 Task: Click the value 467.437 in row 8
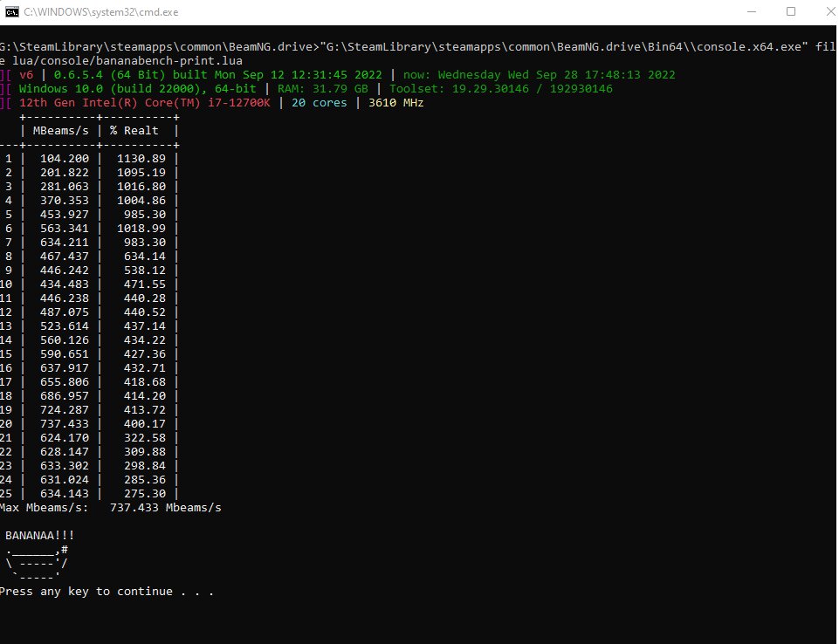click(65, 257)
